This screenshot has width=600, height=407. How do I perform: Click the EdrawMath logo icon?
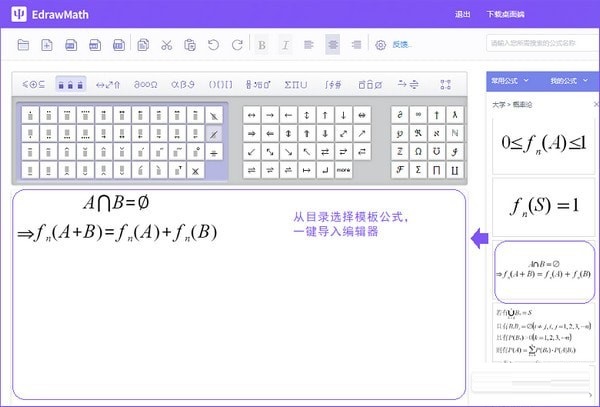(19, 14)
